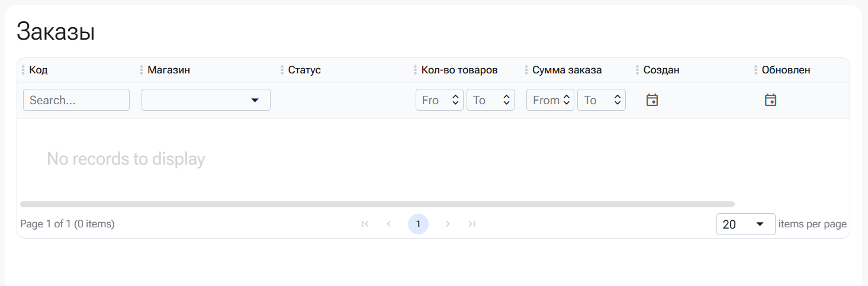The image size is (868, 286).
Task: Focus the Сумма заказа From input field
Action: [544, 100]
